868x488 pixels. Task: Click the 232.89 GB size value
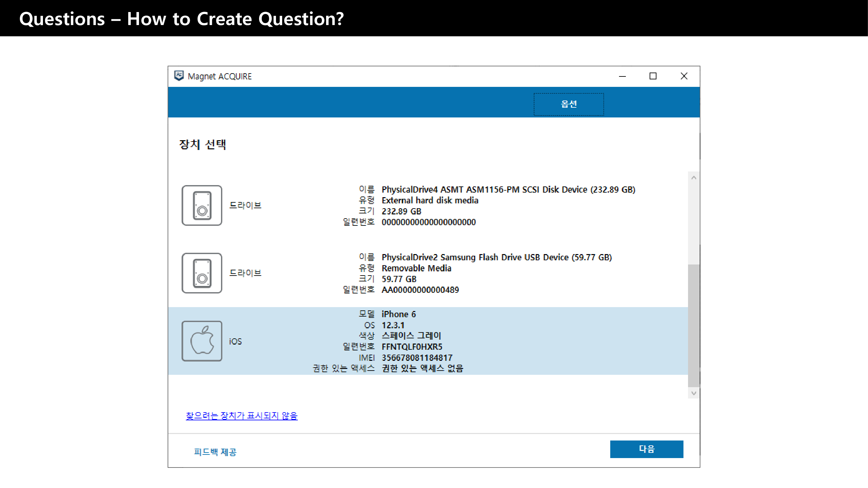pos(401,211)
